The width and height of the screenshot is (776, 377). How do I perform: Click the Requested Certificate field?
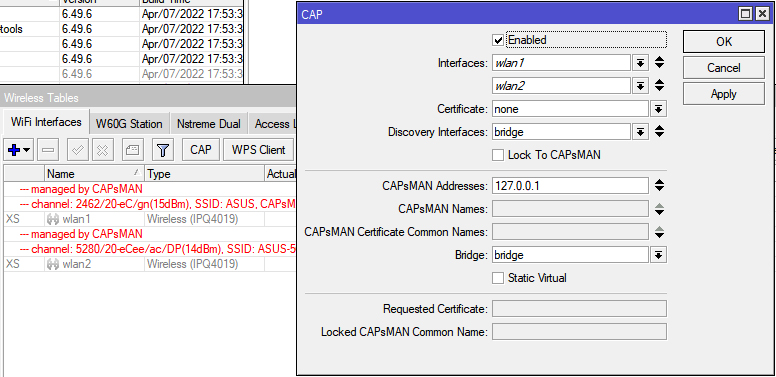(579, 309)
